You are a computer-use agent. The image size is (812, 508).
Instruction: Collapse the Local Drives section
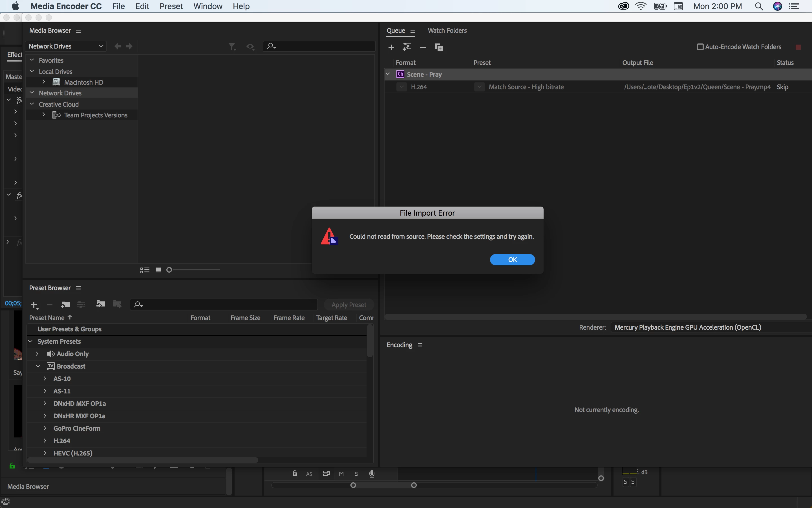(32, 71)
